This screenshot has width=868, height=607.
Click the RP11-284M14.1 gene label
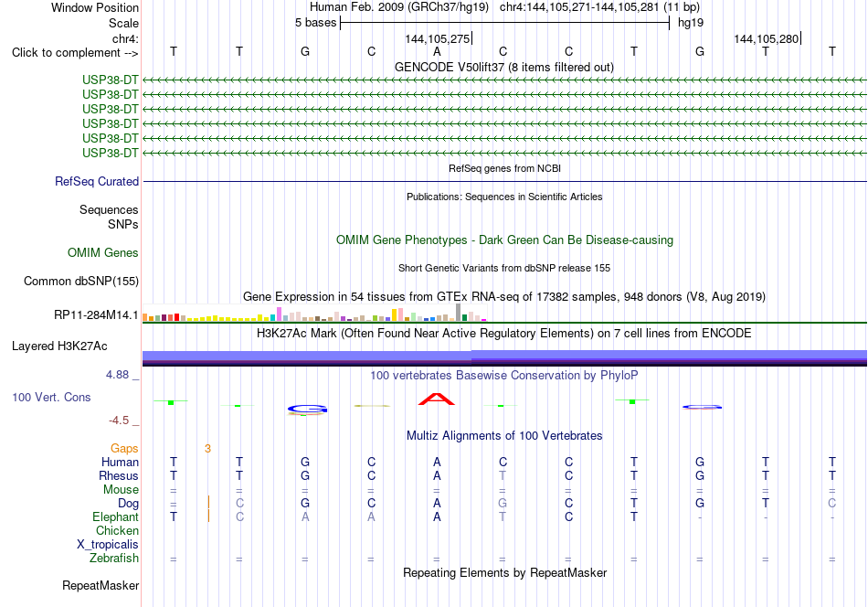coord(96,315)
